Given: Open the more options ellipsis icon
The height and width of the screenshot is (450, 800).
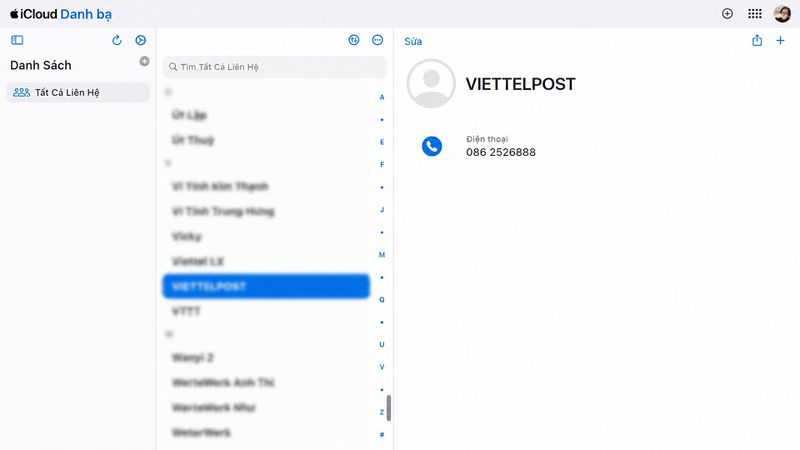Looking at the screenshot, I should tap(378, 40).
